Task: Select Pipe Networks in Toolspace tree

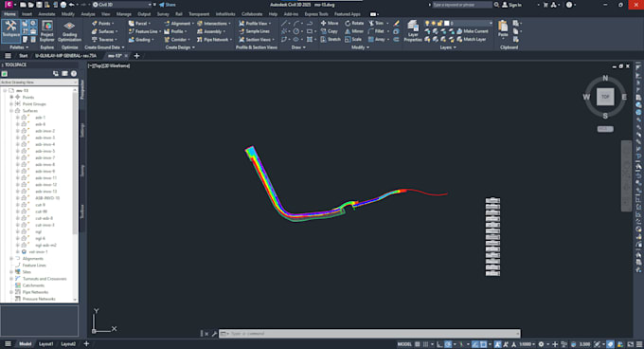Action: [35, 292]
